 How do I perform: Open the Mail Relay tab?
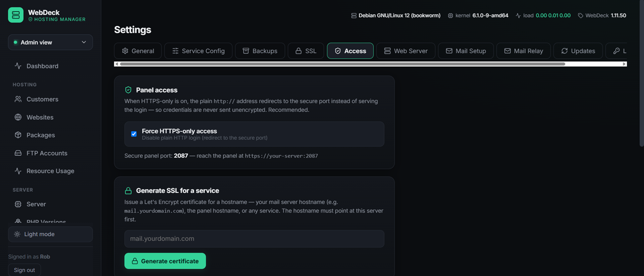click(x=523, y=51)
